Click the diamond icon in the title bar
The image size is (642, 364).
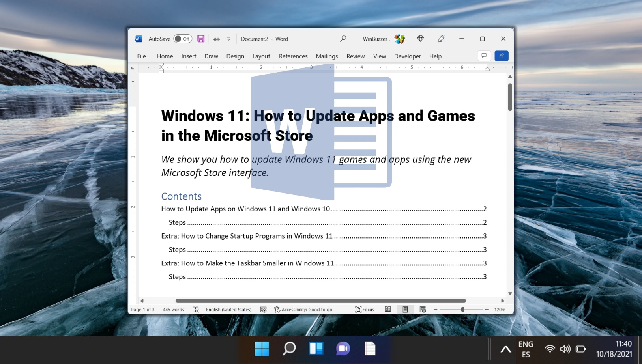420,39
